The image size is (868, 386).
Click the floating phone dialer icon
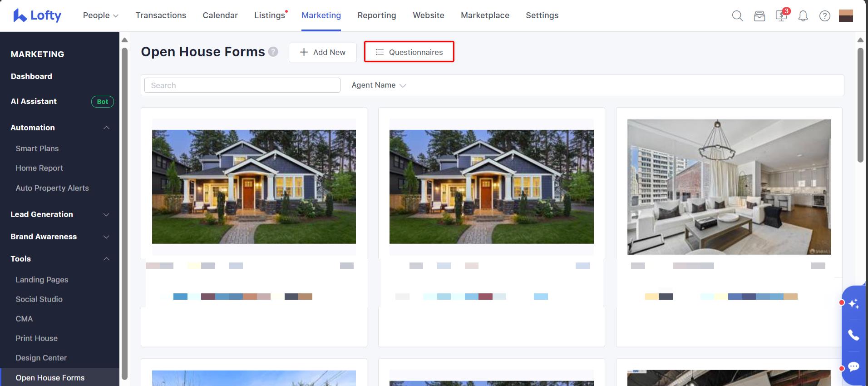click(x=853, y=335)
